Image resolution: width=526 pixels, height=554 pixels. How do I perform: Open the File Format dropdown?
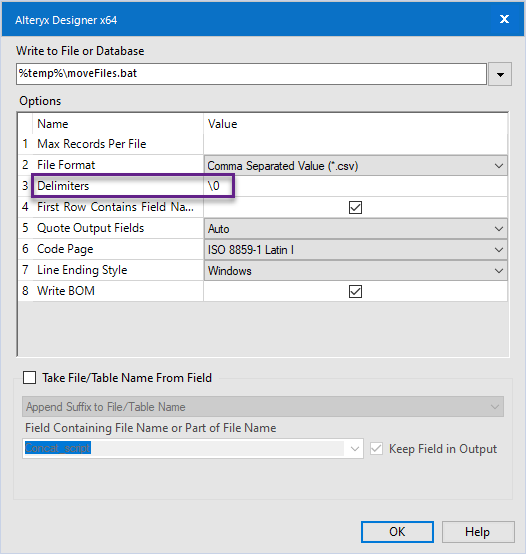[355, 165]
